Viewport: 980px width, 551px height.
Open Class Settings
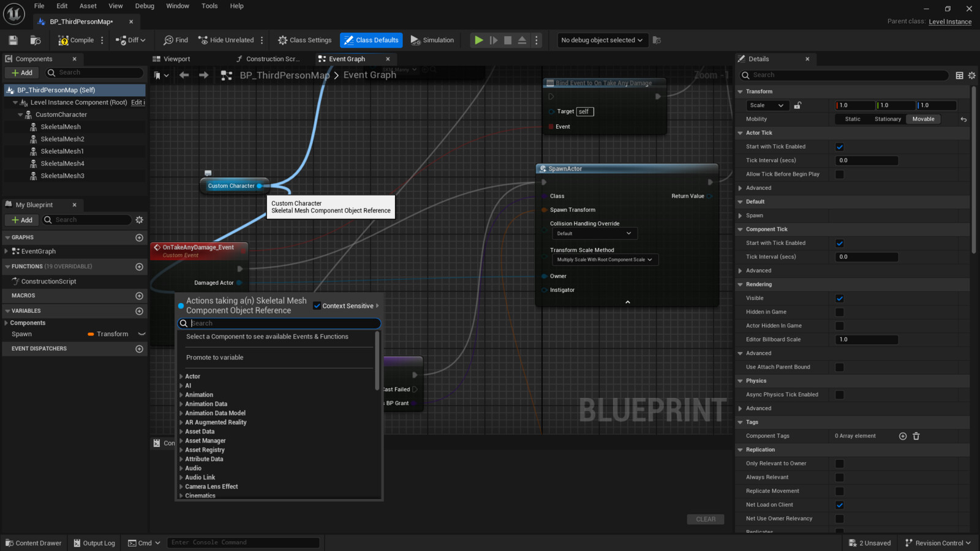coord(304,40)
